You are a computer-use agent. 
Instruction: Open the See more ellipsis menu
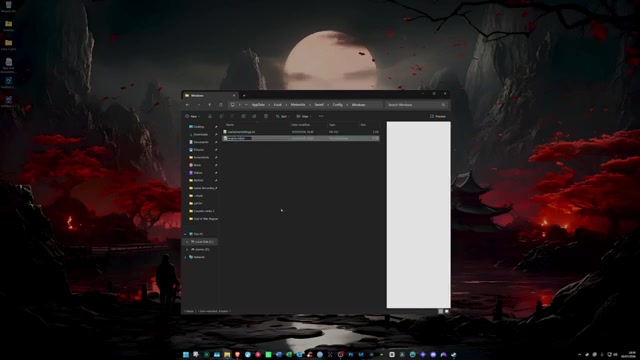321,116
